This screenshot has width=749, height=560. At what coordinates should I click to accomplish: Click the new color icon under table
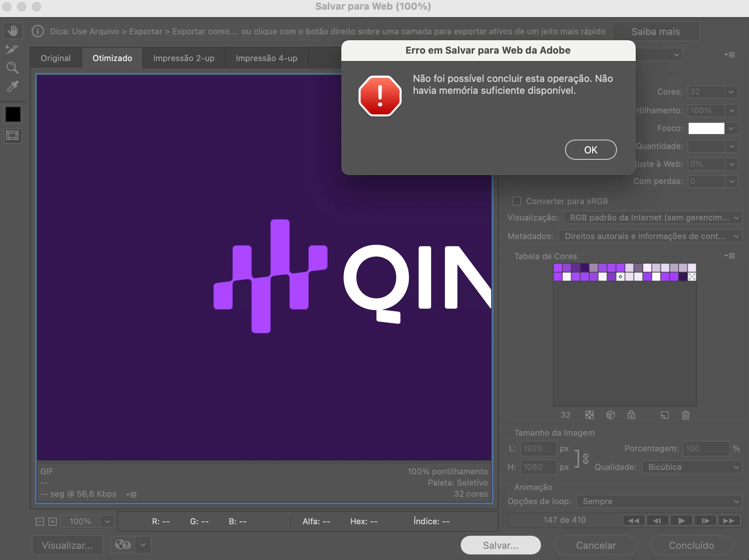(664, 415)
